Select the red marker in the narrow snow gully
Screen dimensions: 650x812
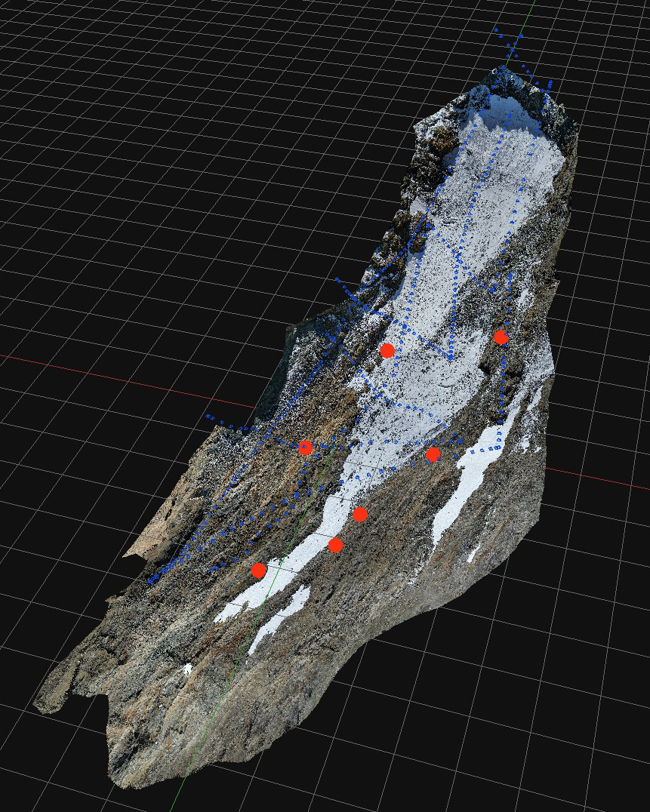tap(334, 545)
